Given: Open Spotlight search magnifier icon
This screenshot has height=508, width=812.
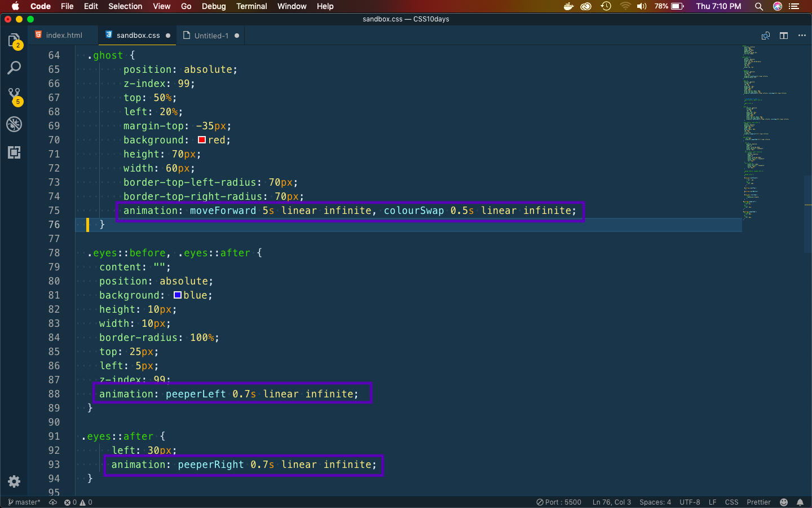Looking at the screenshot, I should pyautogui.click(x=759, y=6).
